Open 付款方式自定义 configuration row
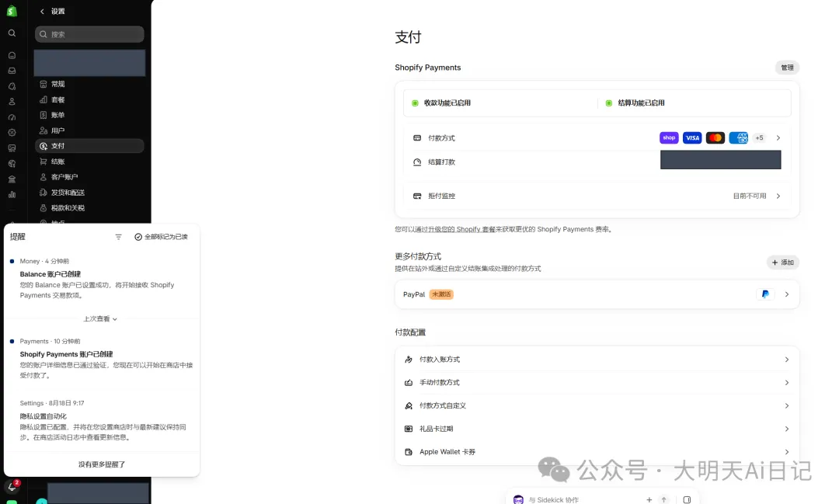Image resolution: width=839 pixels, height=504 pixels. tap(597, 405)
